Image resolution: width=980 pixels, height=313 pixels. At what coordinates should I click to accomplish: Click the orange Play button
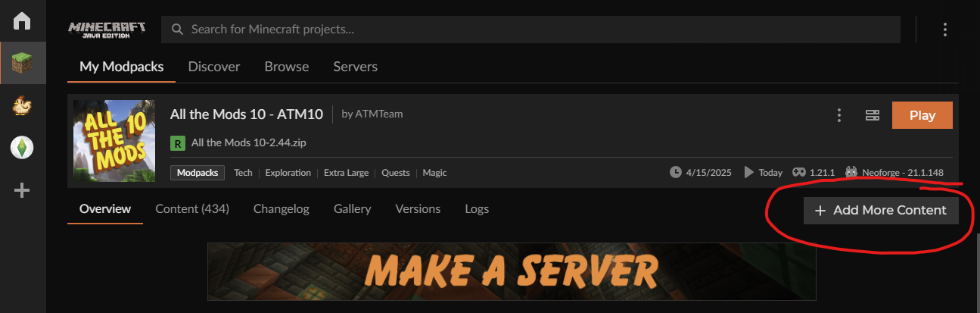(922, 115)
